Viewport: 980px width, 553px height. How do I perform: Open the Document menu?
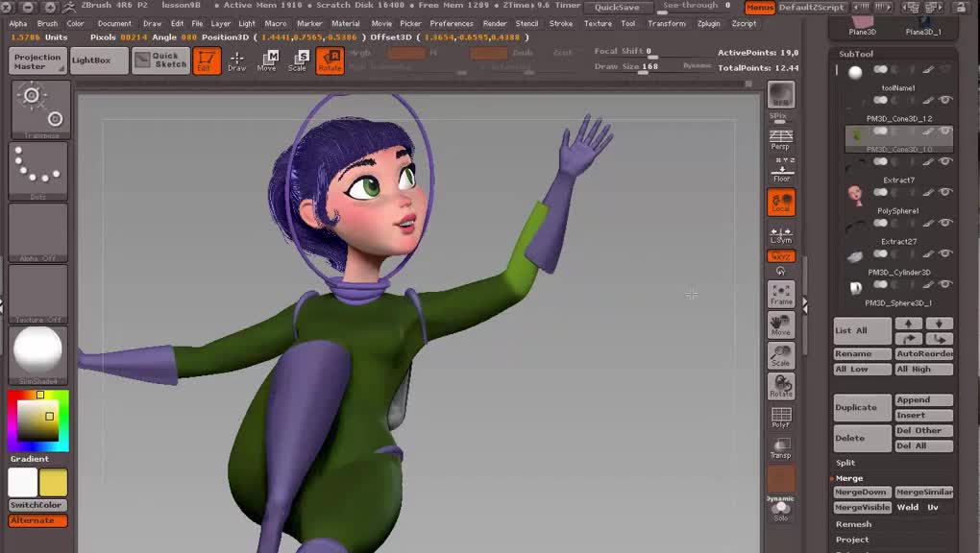coord(114,24)
